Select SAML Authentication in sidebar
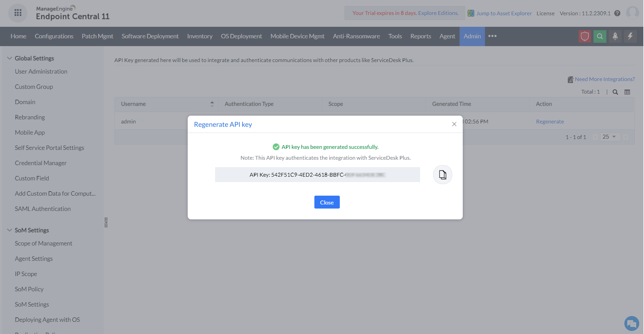 (x=43, y=209)
